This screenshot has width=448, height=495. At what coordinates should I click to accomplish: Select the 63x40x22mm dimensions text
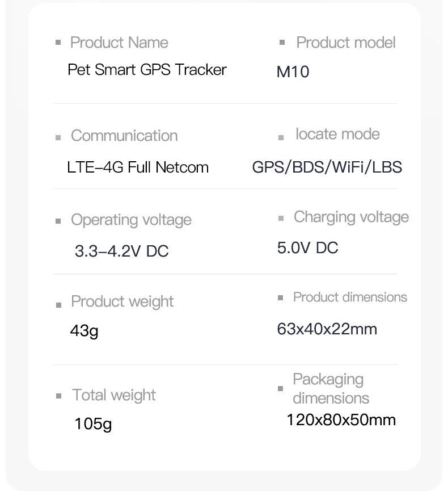coord(327,329)
